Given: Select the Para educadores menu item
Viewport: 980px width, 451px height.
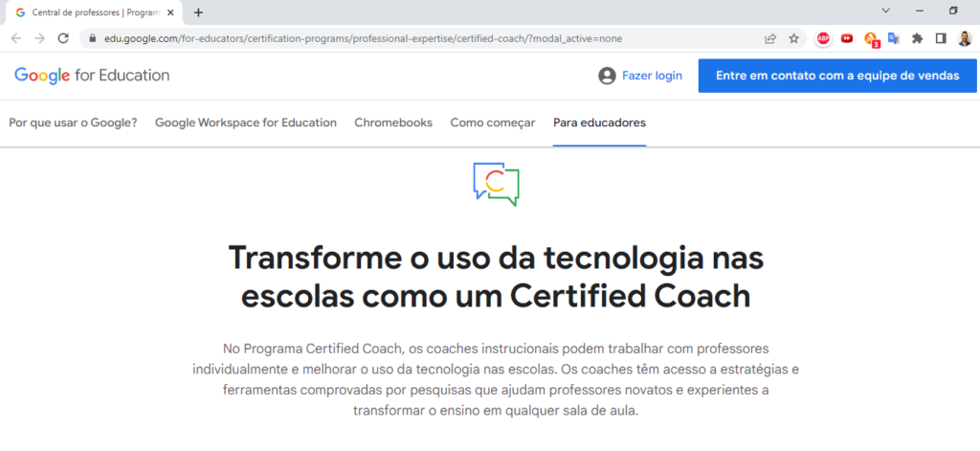Looking at the screenshot, I should [x=599, y=123].
